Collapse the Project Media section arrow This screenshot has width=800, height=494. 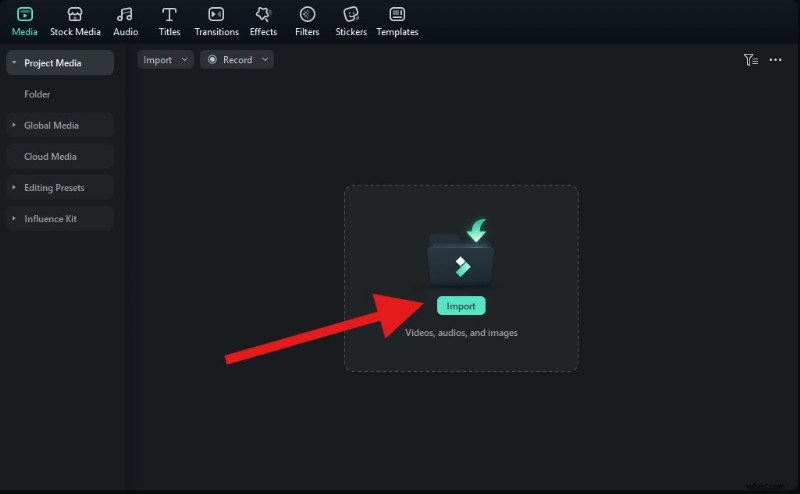pyautogui.click(x=14, y=63)
